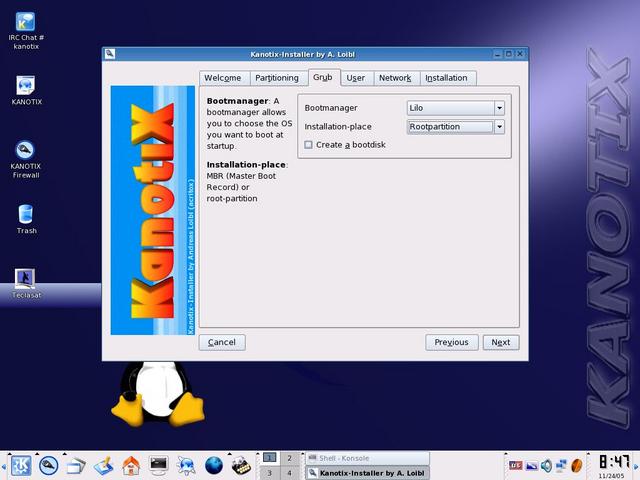Close the Kanotix-Installer window

(520, 54)
